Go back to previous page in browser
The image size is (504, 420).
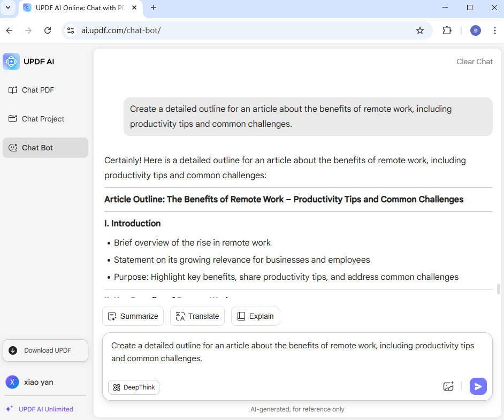[x=9, y=30]
